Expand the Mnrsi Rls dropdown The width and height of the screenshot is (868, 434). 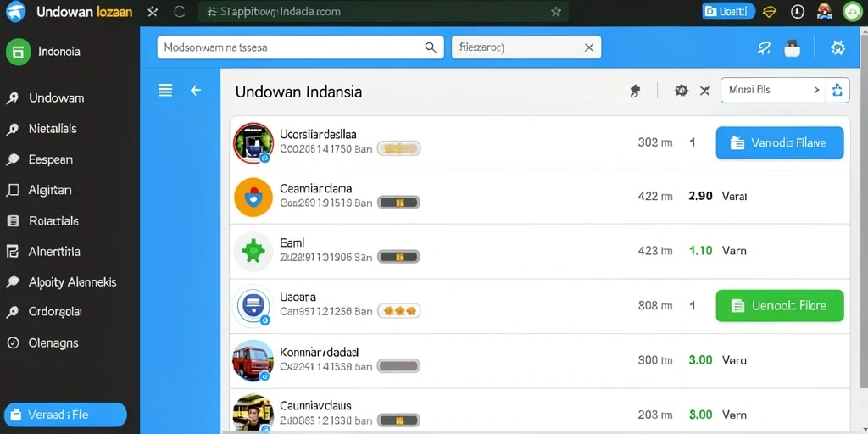pyautogui.click(x=773, y=90)
